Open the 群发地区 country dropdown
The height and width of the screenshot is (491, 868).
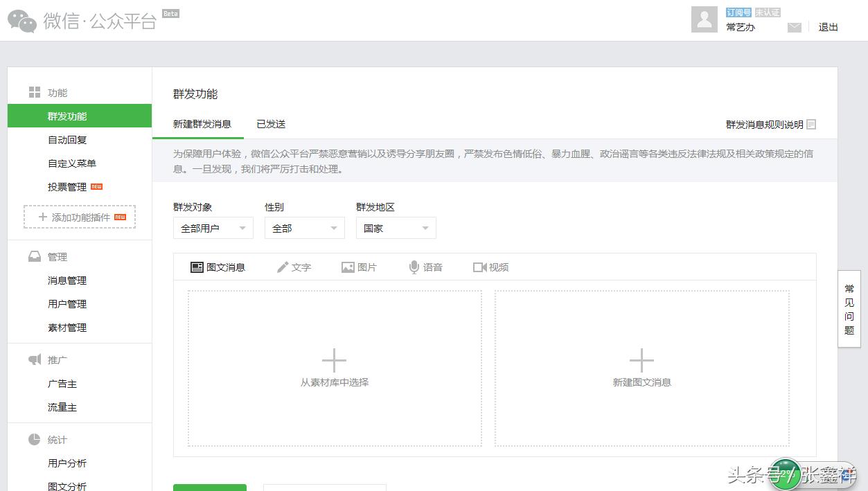tap(396, 227)
